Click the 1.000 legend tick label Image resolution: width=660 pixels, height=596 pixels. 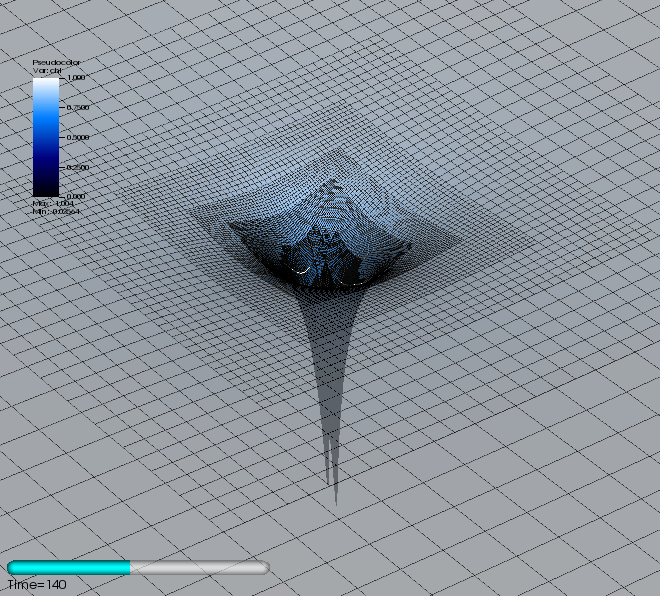76,77
